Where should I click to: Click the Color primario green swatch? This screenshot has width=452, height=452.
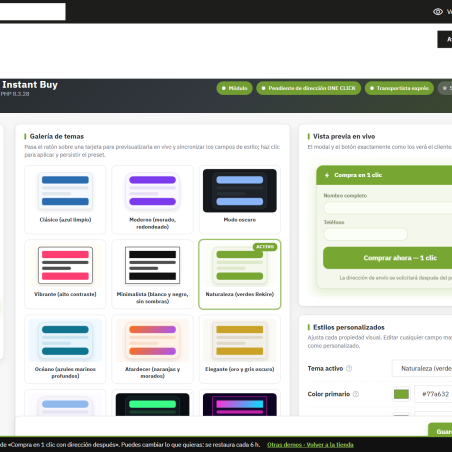click(x=401, y=394)
